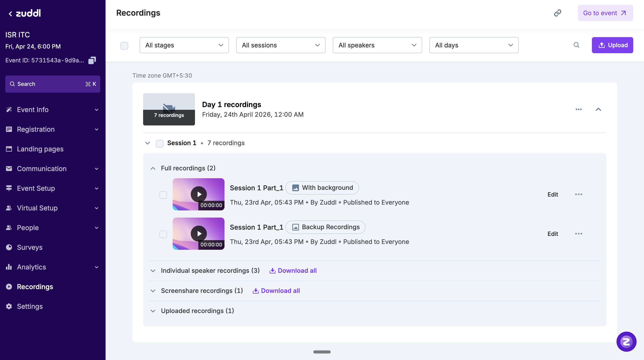Open the Surveys section in the sidebar

click(x=30, y=247)
